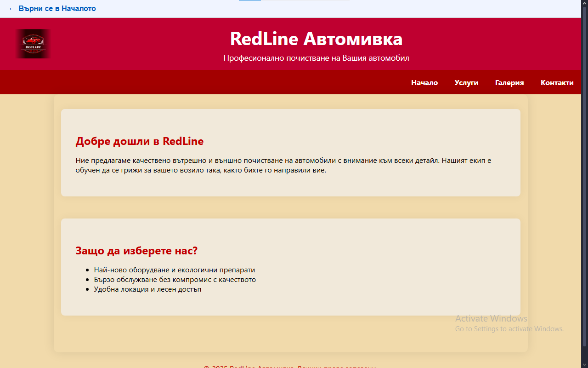
Task: Open the Контакти menu item
Action: point(557,83)
